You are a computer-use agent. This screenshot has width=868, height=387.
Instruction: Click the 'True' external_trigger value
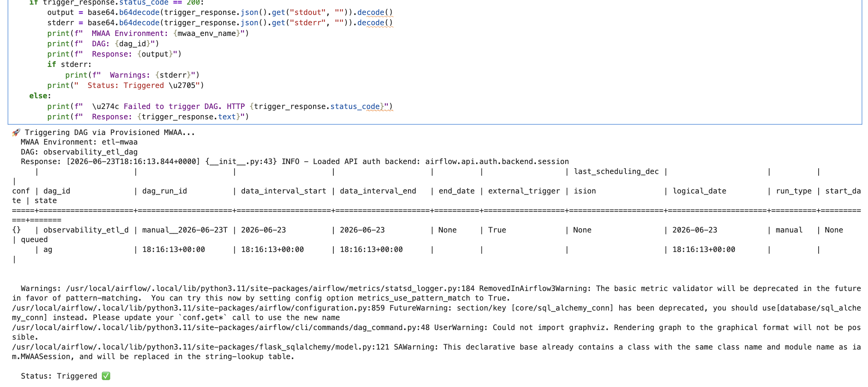[x=497, y=230]
